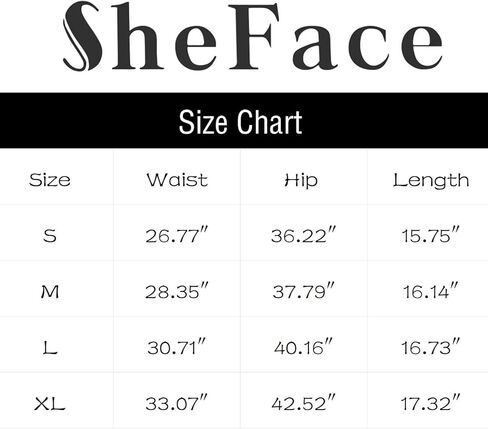Click the M size row label
This screenshot has width=488, height=429.
pyautogui.click(x=50, y=292)
